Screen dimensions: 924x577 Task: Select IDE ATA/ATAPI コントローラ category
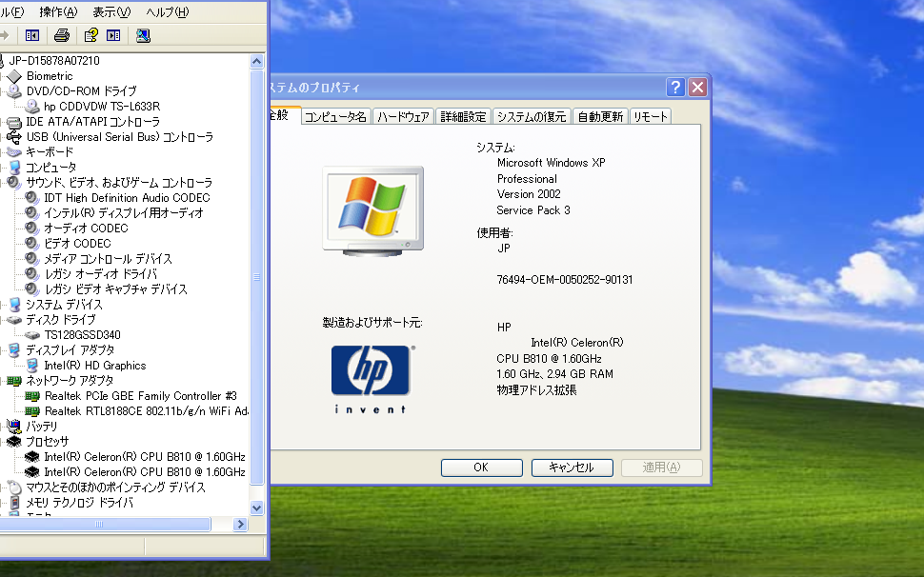pos(93,122)
